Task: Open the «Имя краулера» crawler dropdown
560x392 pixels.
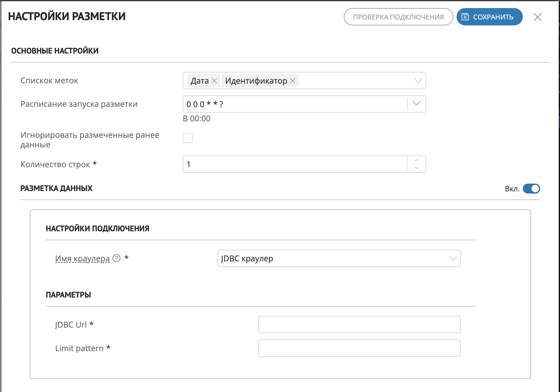Action: point(453,258)
